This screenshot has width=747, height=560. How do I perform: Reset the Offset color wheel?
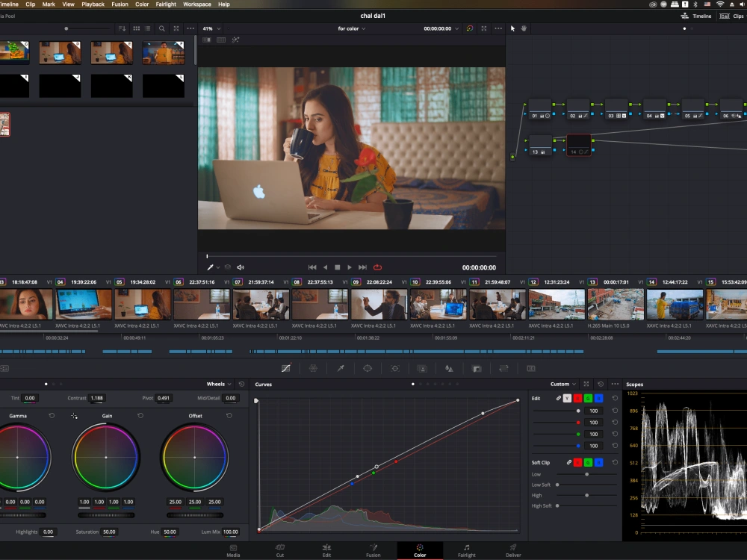tap(229, 416)
